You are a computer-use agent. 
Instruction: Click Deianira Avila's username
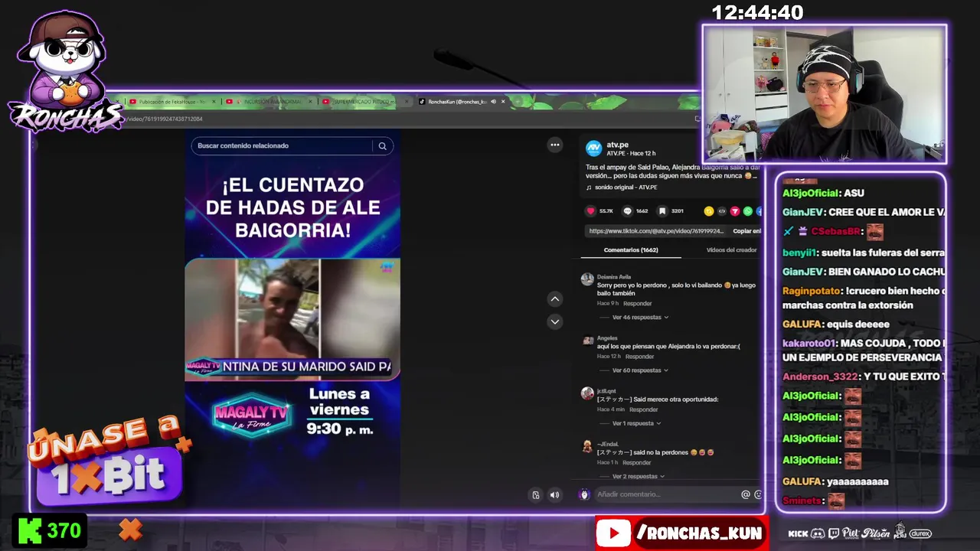click(613, 277)
